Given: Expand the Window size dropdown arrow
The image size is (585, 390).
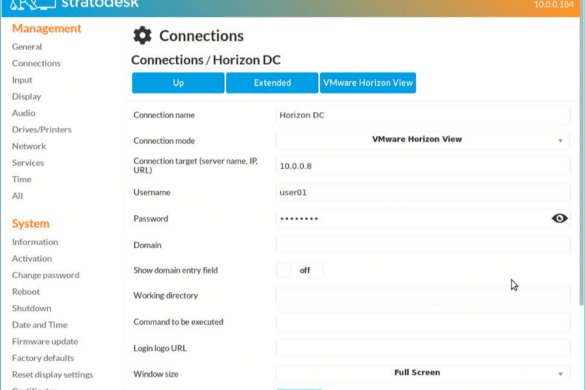Looking at the screenshot, I should pyautogui.click(x=560, y=374).
